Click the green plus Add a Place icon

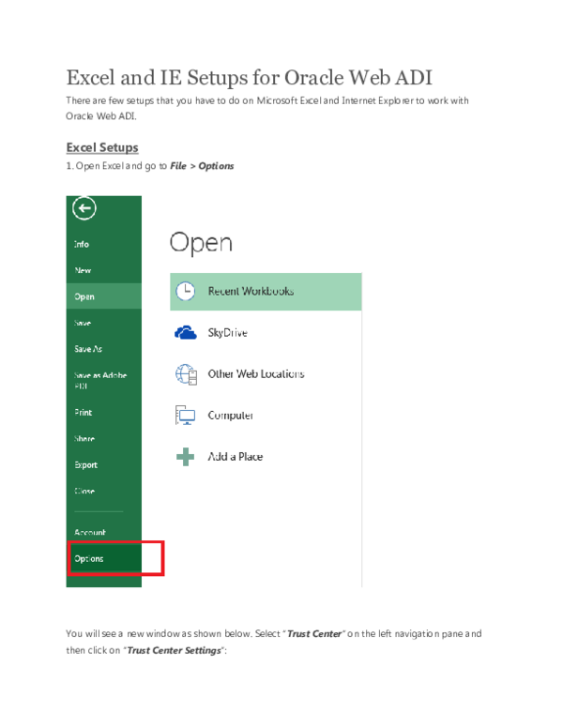186,456
